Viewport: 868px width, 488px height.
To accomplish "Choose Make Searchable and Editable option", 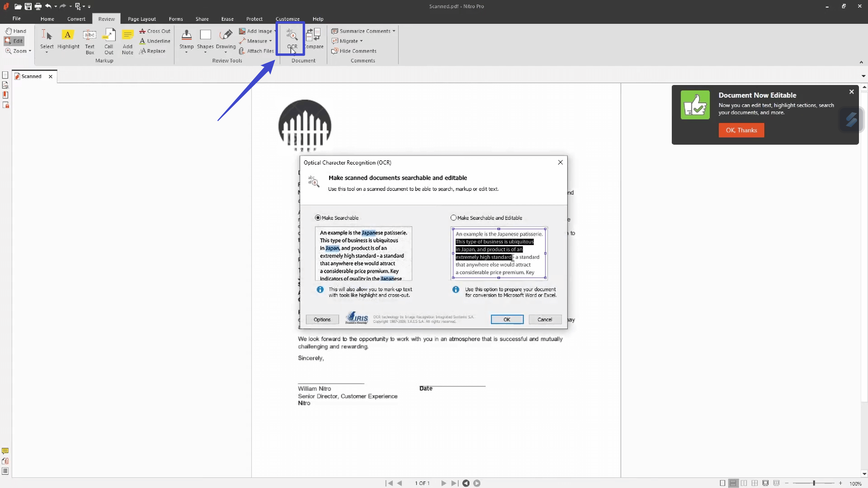I will (x=454, y=218).
